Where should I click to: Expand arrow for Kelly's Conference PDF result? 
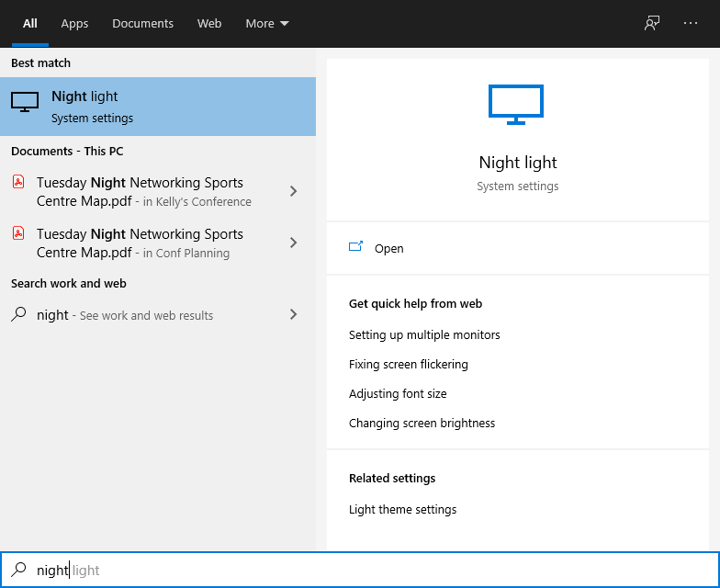pyautogui.click(x=293, y=191)
